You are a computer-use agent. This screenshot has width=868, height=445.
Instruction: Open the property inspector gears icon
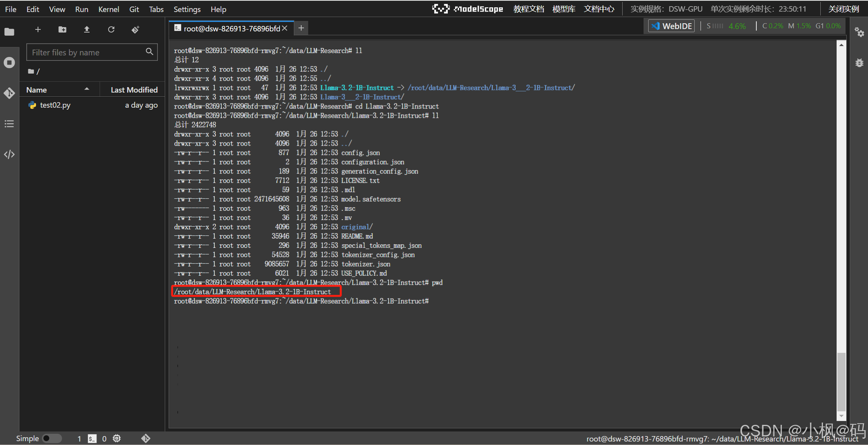pos(859,32)
